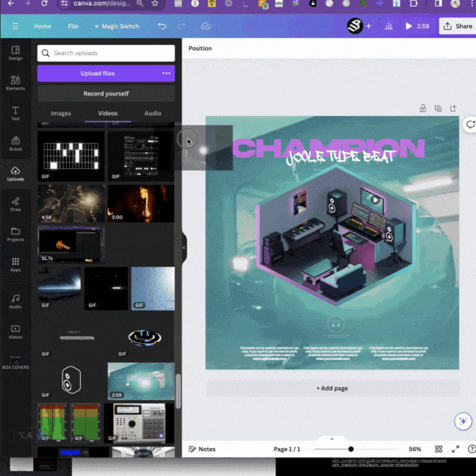Open upload options three dots
The height and width of the screenshot is (476, 476).
point(166,73)
